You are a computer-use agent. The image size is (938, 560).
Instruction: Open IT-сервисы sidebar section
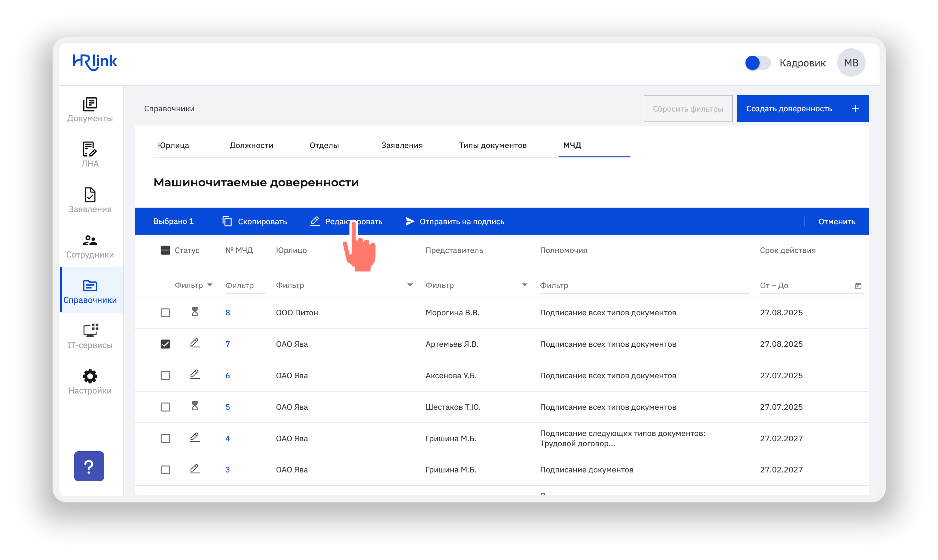(x=90, y=336)
